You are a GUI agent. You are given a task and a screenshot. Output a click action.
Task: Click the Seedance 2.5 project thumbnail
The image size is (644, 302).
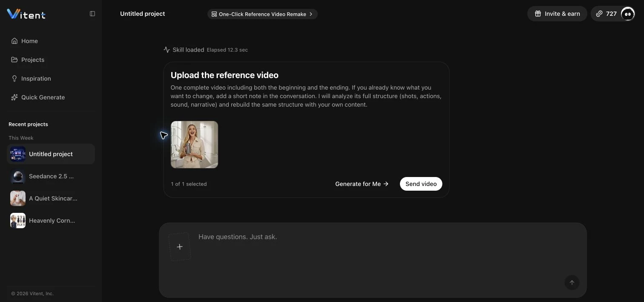[18, 176]
